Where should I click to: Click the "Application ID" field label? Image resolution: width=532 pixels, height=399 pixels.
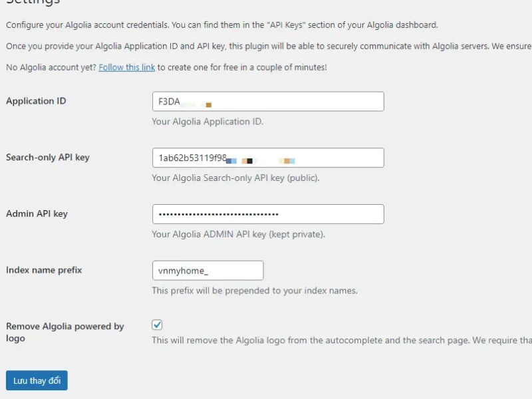point(37,100)
